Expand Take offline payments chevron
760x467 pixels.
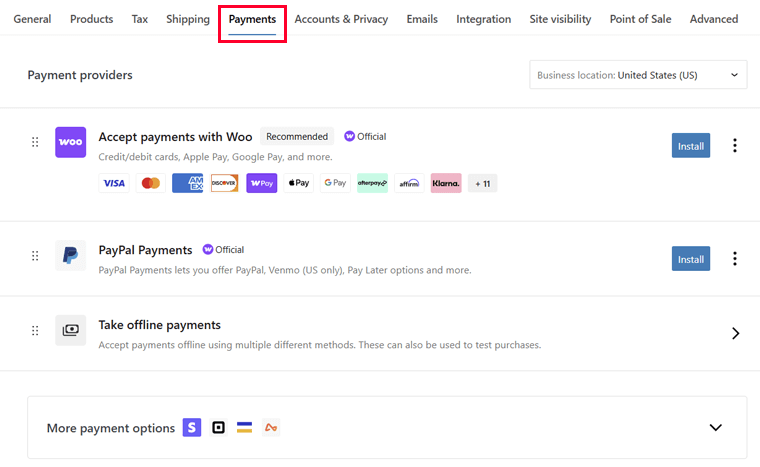[735, 333]
